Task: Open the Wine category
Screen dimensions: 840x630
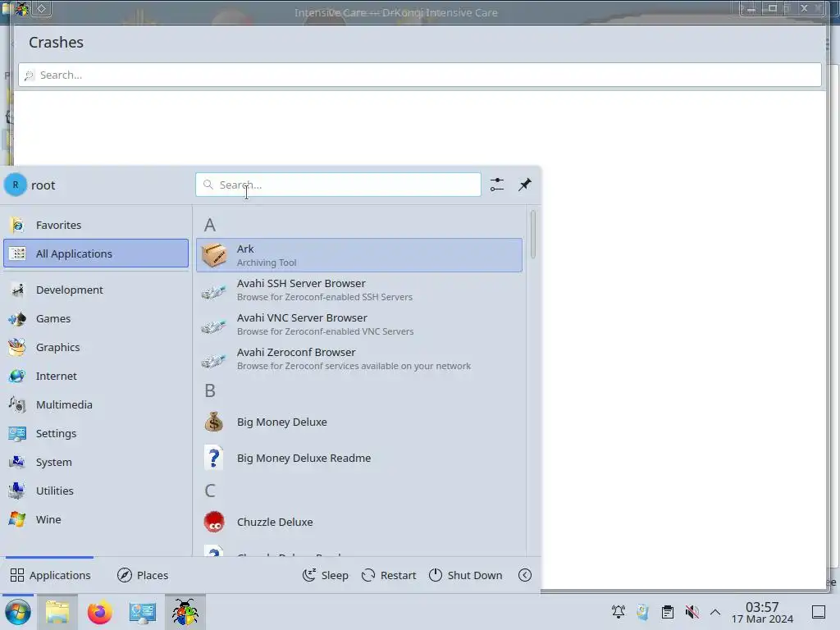Action: point(96,519)
